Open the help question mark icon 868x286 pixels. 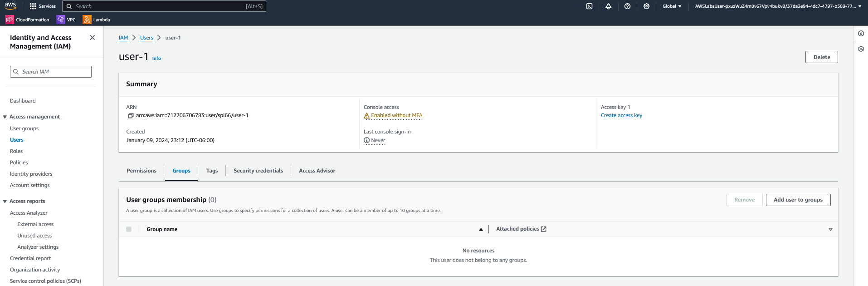pos(627,6)
